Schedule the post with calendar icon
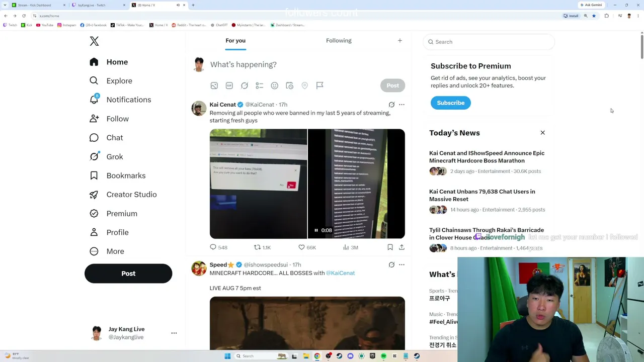The image size is (644, 362). [290, 85]
